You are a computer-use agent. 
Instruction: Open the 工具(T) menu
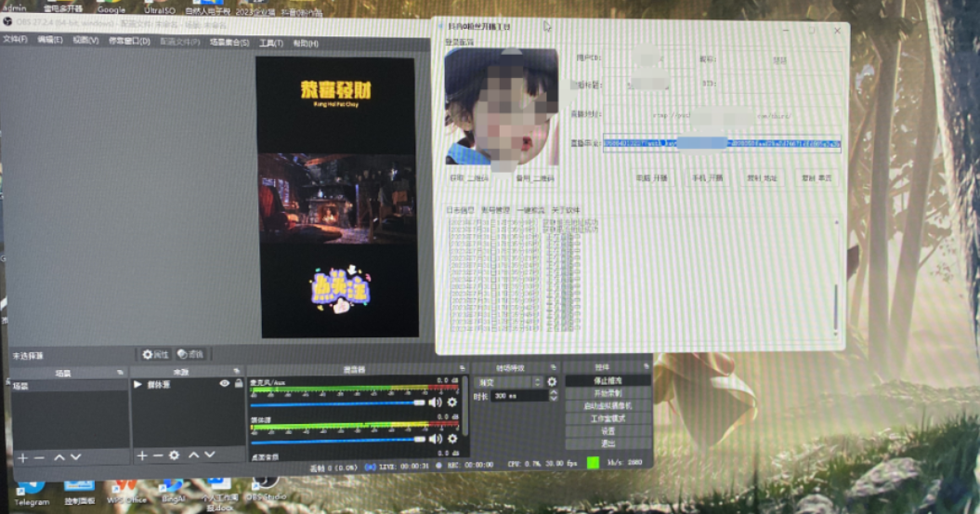271,43
